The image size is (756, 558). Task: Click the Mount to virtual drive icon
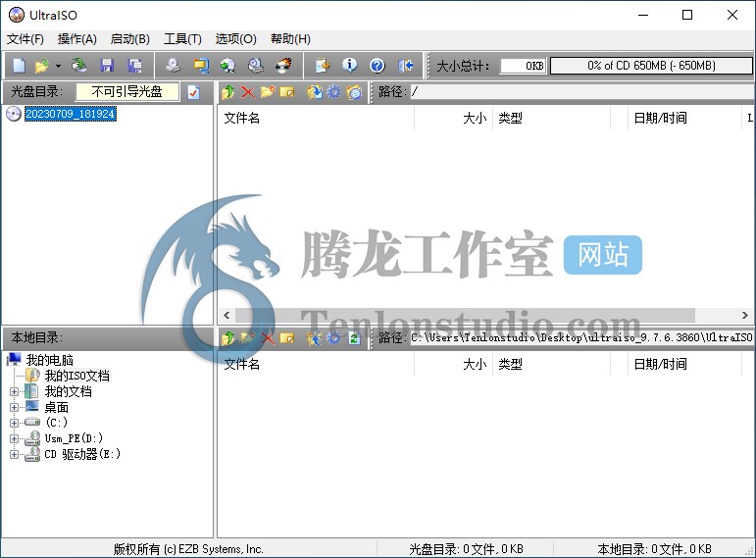click(x=256, y=65)
